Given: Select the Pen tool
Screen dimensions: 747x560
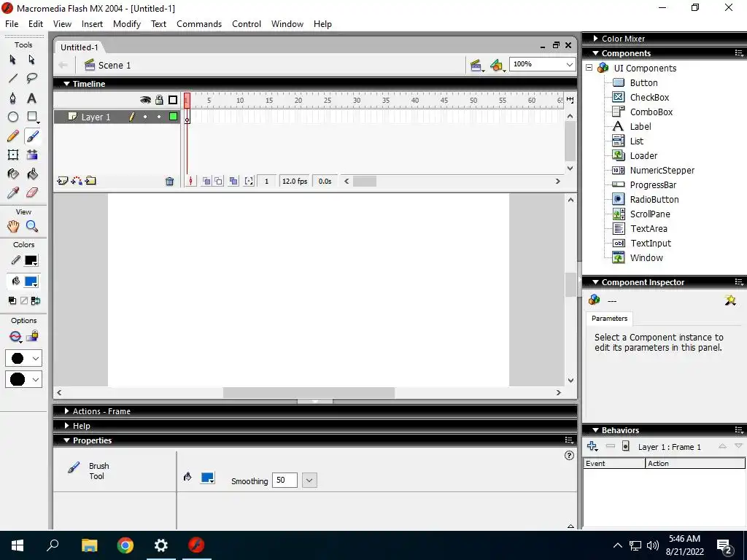Looking at the screenshot, I should [13, 98].
